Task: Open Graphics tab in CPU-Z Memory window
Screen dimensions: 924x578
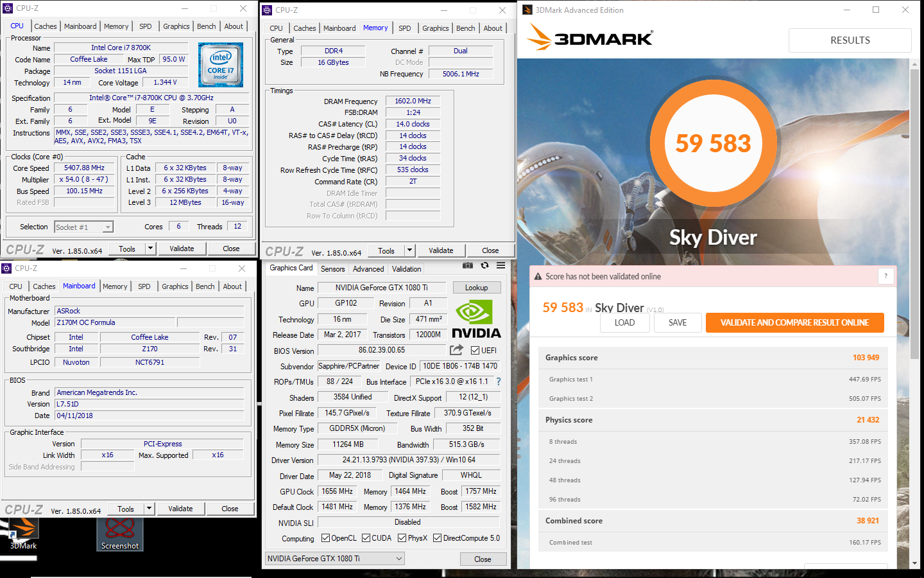Action: (436, 28)
